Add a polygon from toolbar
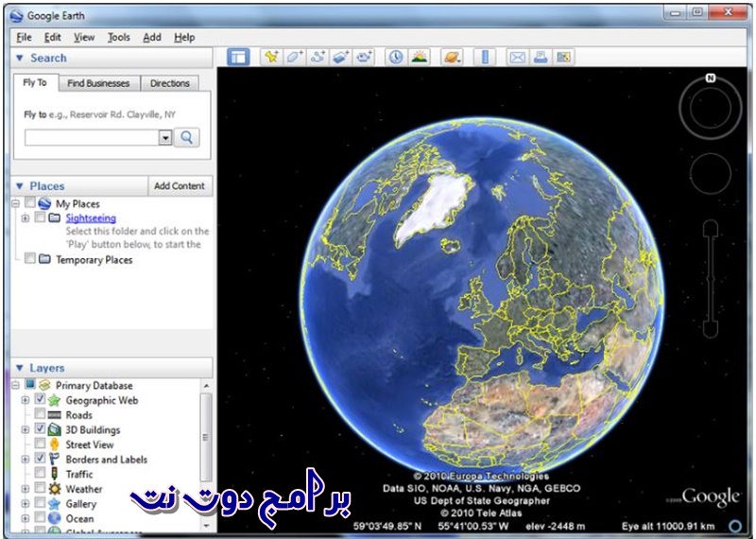This screenshot has width=756, height=539. click(x=295, y=57)
